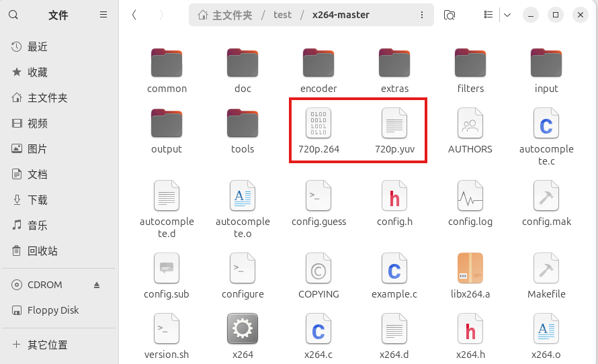Select the config.log file
The image size is (598, 364).
pyautogui.click(x=470, y=204)
